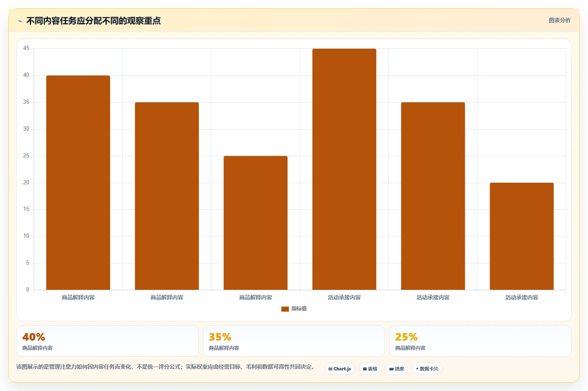Click the Chart.js tag pill

(x=340, y=369)
